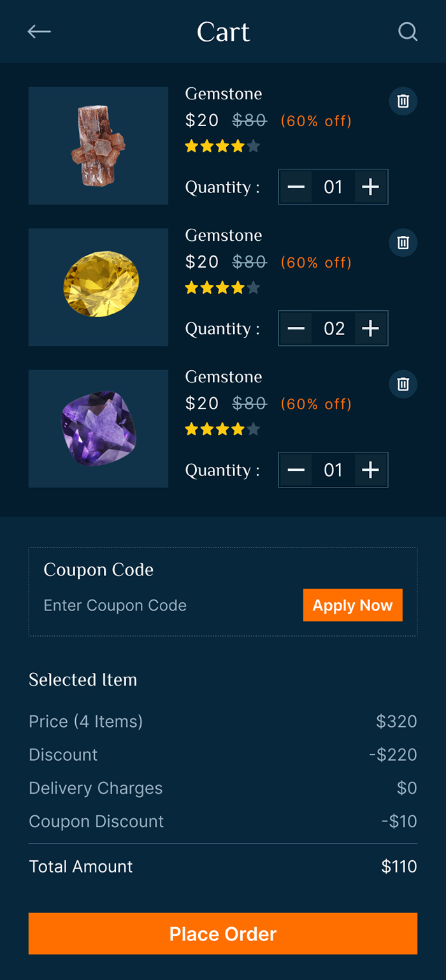Click the star rating of first gemstone
446x980 pixels.
pos(222,147)
